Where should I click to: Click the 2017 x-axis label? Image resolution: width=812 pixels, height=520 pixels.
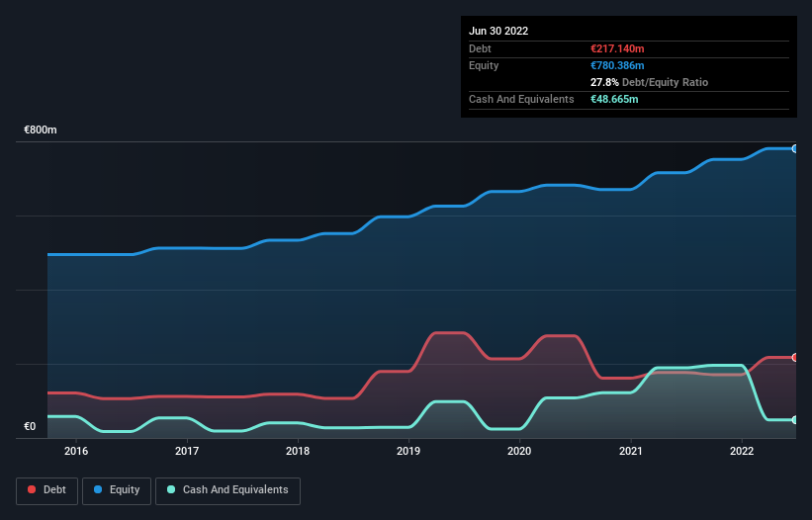[x=187, y=451]
